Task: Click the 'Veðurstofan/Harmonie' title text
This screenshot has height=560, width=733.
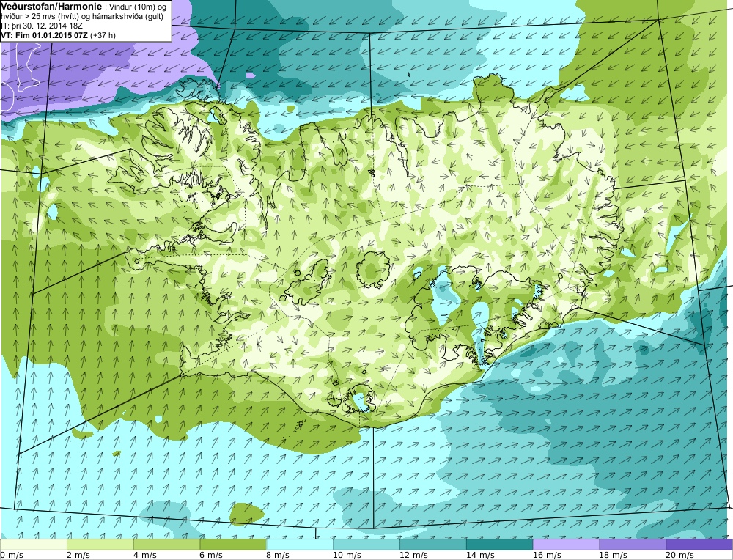Action: (51, 7)
